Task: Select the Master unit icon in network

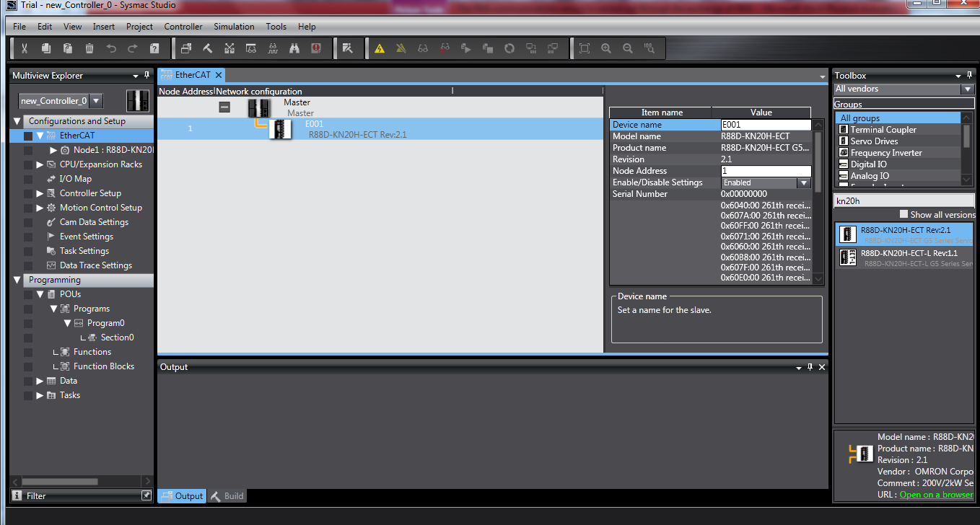Action: click(258, 108)
